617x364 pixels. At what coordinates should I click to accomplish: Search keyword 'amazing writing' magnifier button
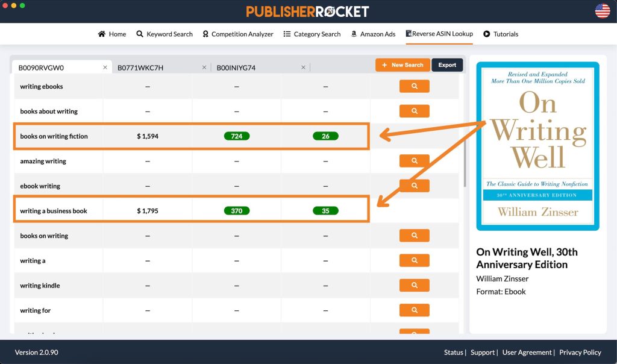point(414,160)
